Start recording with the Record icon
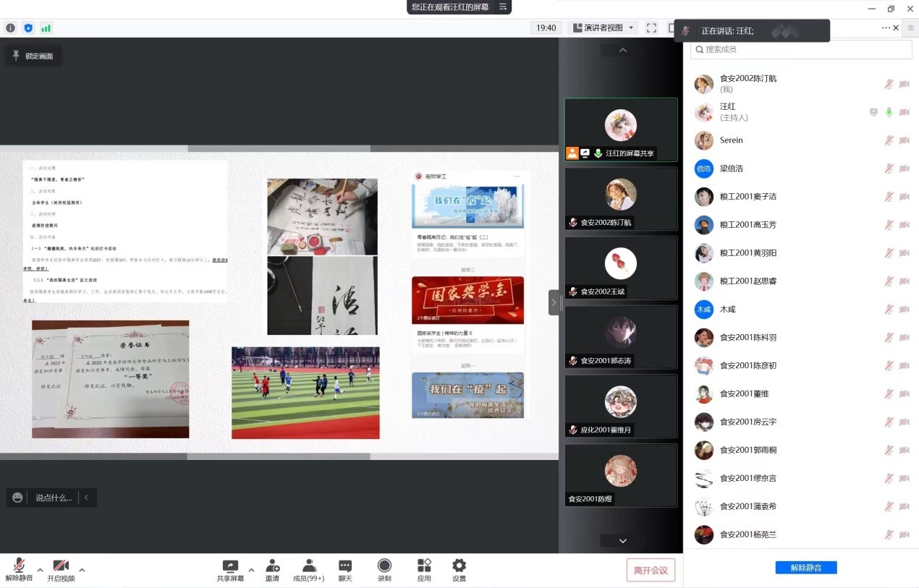The image size is (919, 588). [384, 566]
